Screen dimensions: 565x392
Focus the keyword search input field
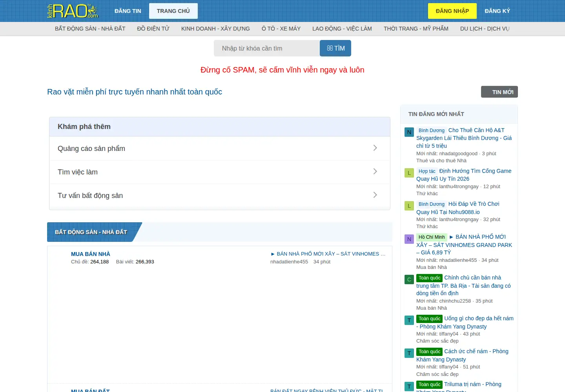pos(267,48)
